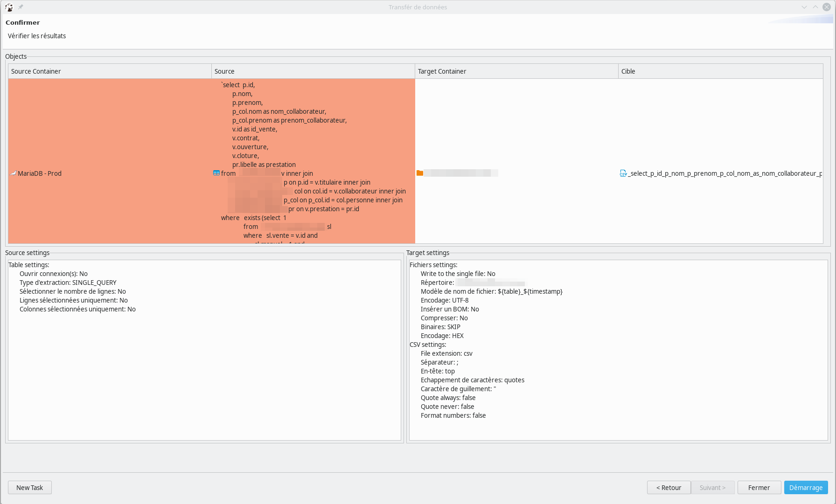Click 'Lignes sélectionnées uniquement: No' line
Viewport: 836px width, 504px height.
point(74,300)
